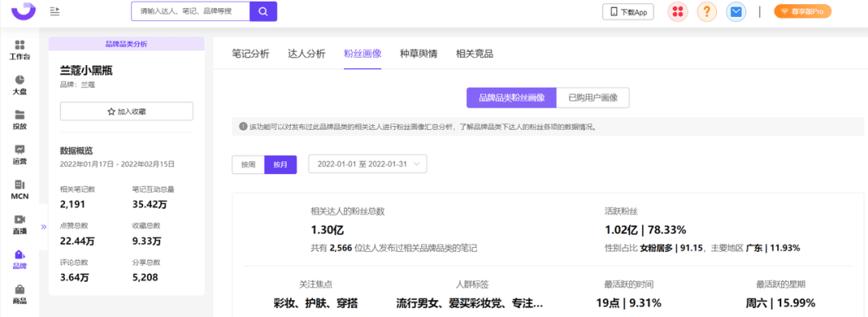Toggle the 按月 period option

[280, 165]
